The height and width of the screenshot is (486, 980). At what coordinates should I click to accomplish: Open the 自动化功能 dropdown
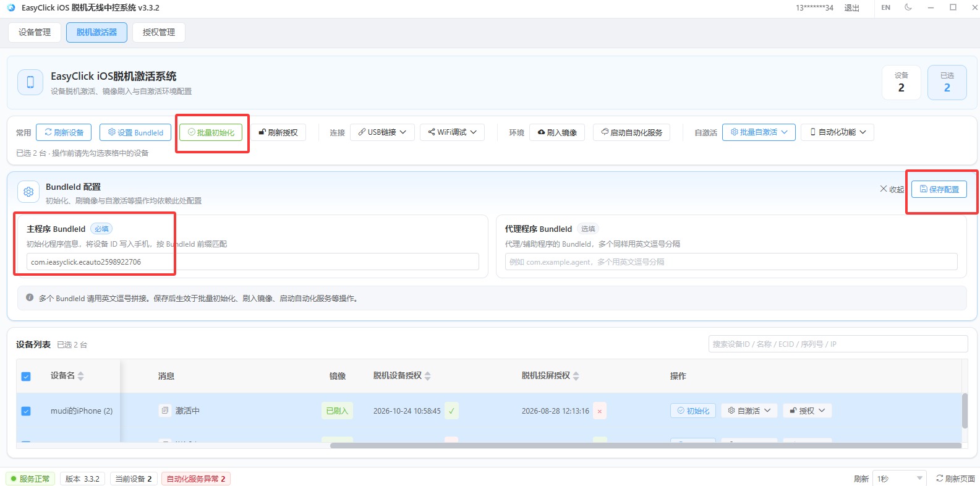pyautogui.click(x=838, y=132)
